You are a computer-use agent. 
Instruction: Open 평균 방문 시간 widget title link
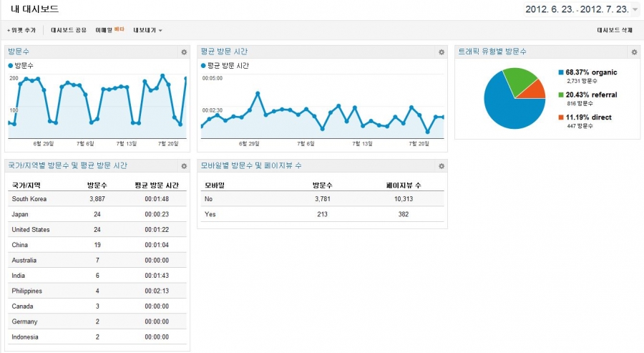coord(224,52)
